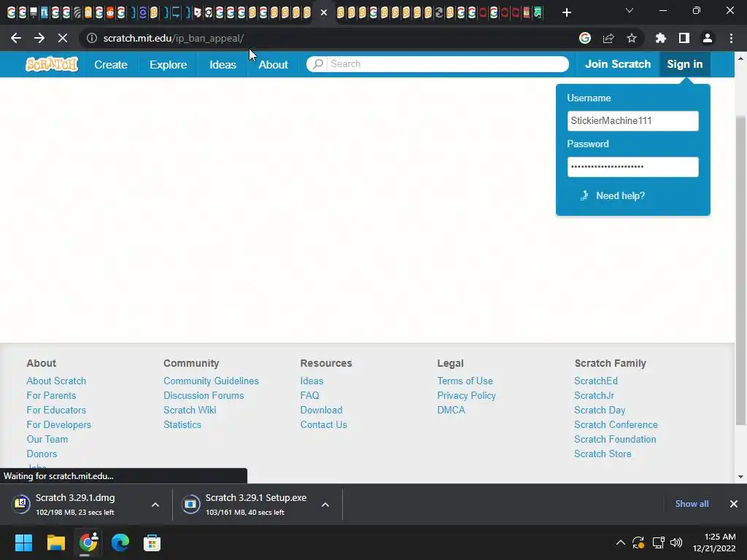Close the downloads bar
This screenshot has height=560, width=747.
coord(734,504)
